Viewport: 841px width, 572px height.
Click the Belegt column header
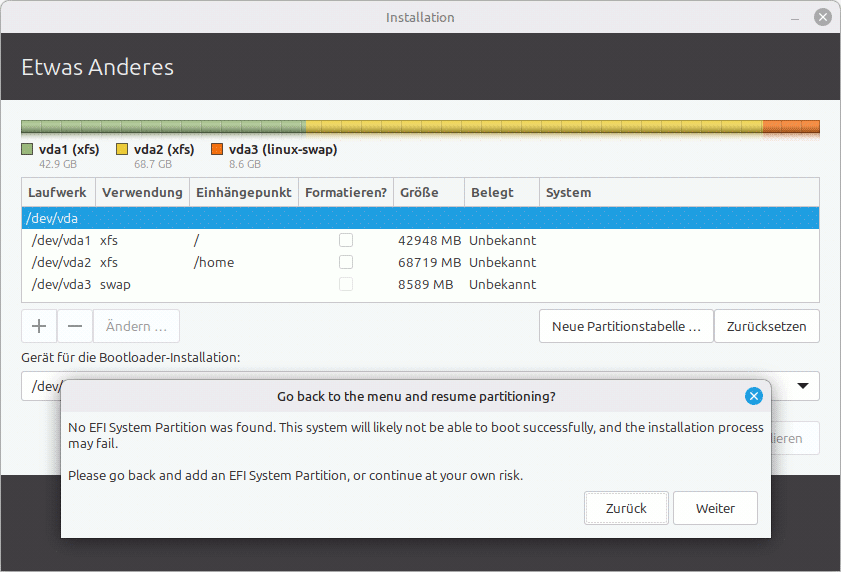(x=502, y=192)
